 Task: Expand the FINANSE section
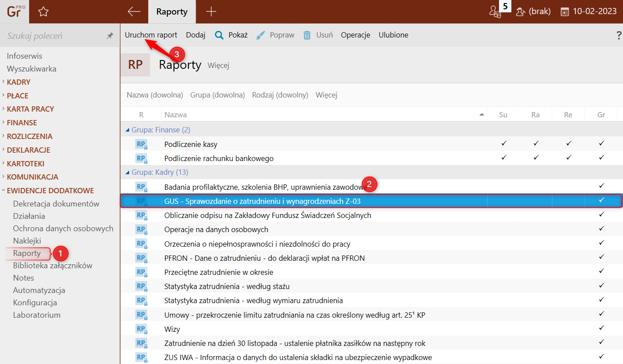(22, 123)
